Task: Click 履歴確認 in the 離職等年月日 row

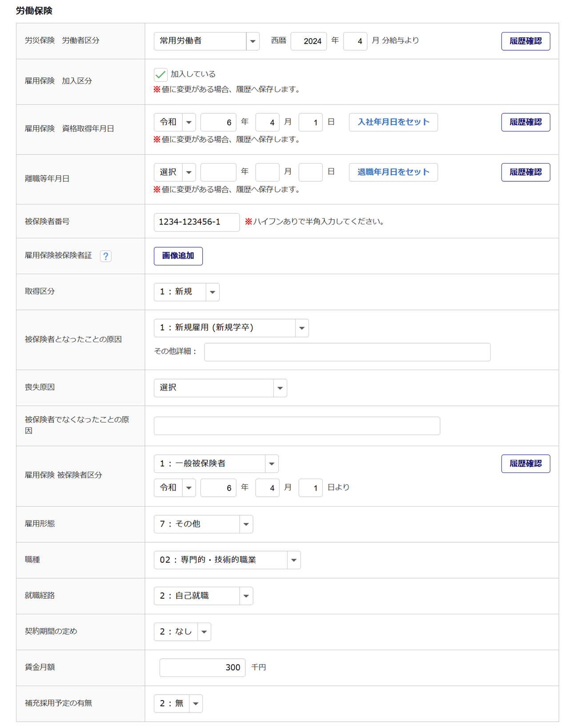Action: point(525,172)
